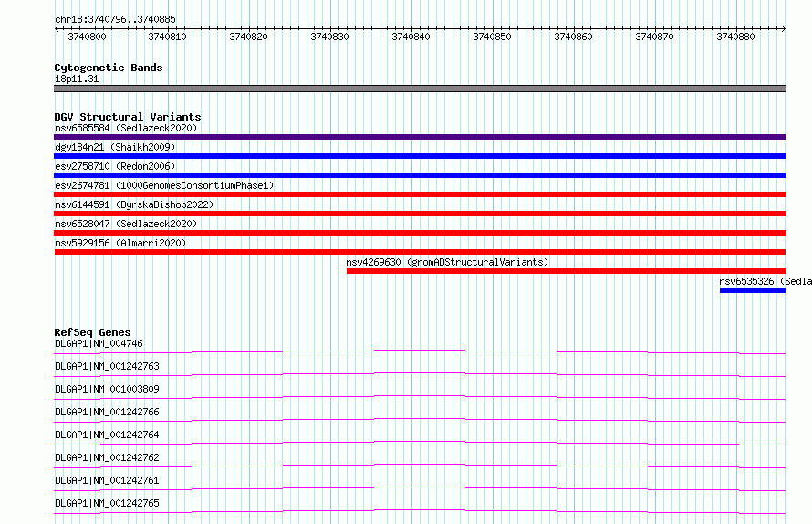Click ruler tick label 3740810
The height and width of the screenshot is (524, 812).
click(x=167, y=37)
